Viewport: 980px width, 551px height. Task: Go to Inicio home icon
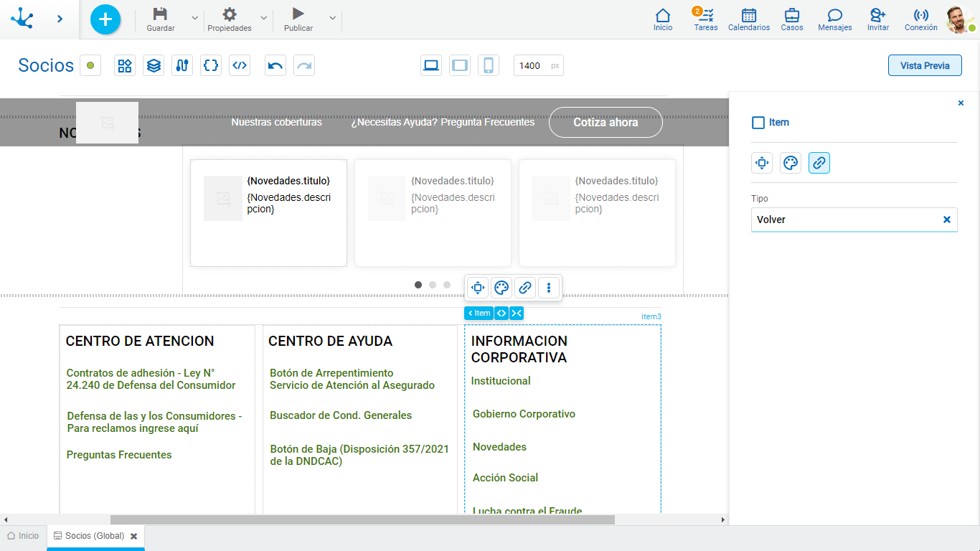(663, 15)
